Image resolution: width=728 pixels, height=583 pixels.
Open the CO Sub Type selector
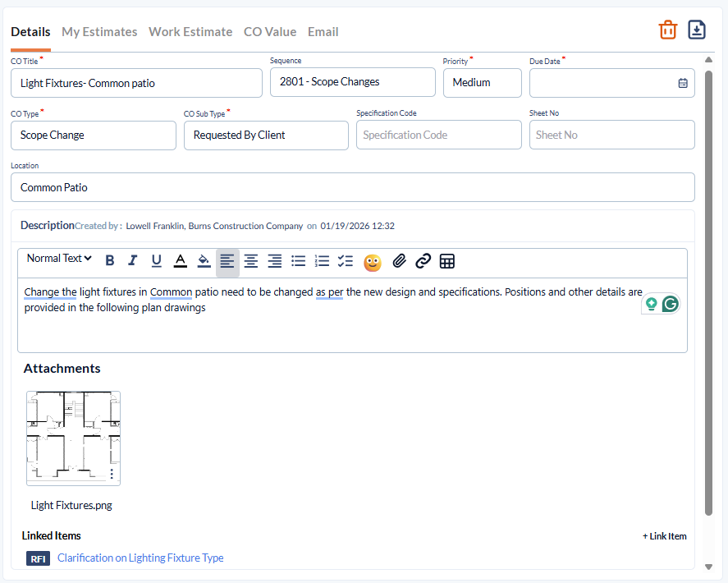coord(266,135)
